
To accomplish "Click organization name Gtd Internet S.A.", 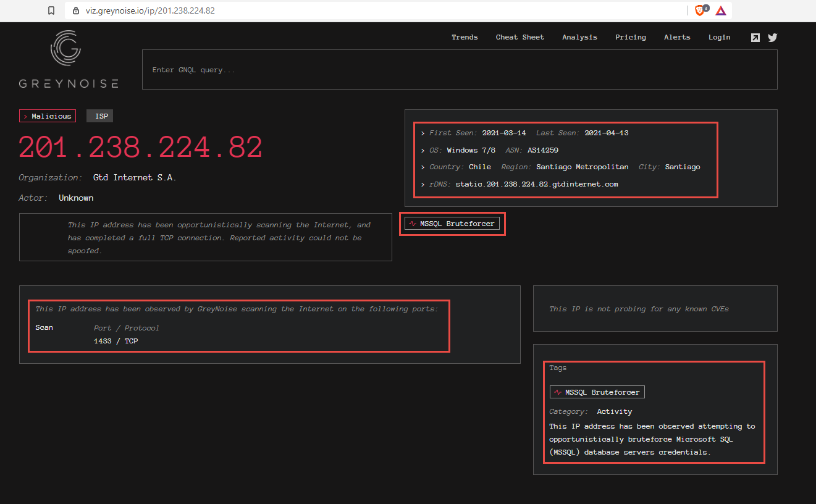I will tap(135, 177).
